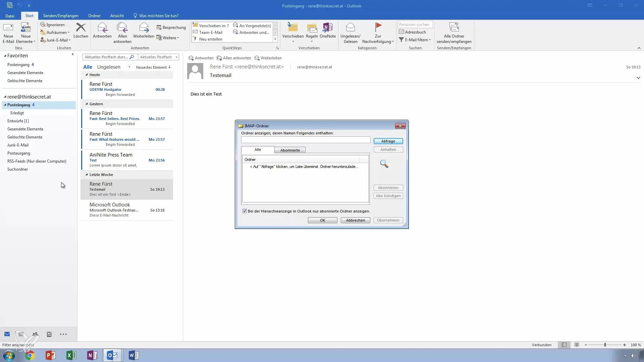Collapse the Heute message group
Image resolution: width=644 pixels, height=362 pixels.
[x=87, y=75]
